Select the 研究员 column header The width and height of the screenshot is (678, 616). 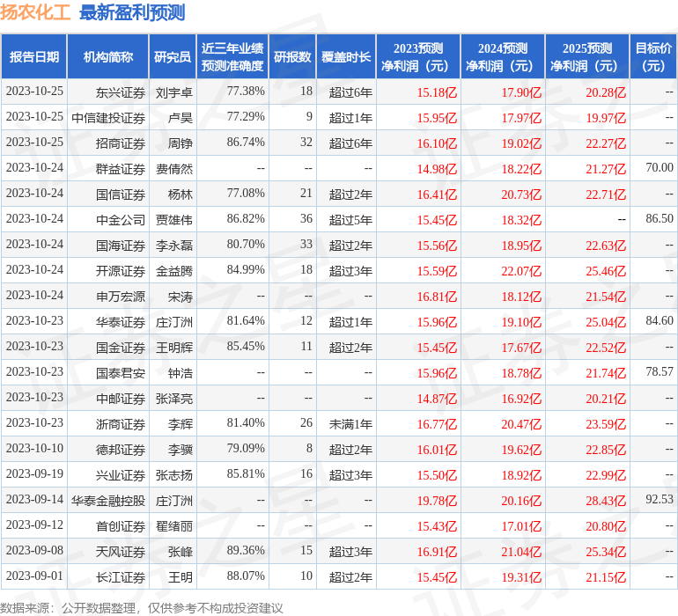(x=173, y=56)
